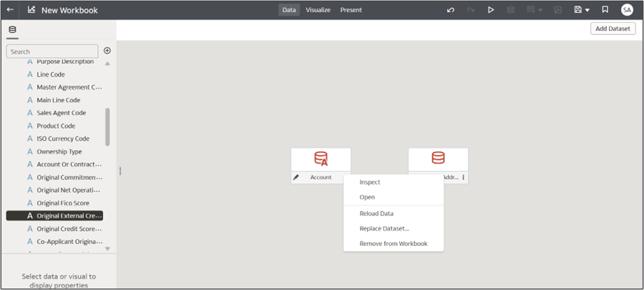Image resolution: width=644 pixels, height=290 pixels.
Task: Click the text type icon of Sales Agent Code
Action: 30,113
